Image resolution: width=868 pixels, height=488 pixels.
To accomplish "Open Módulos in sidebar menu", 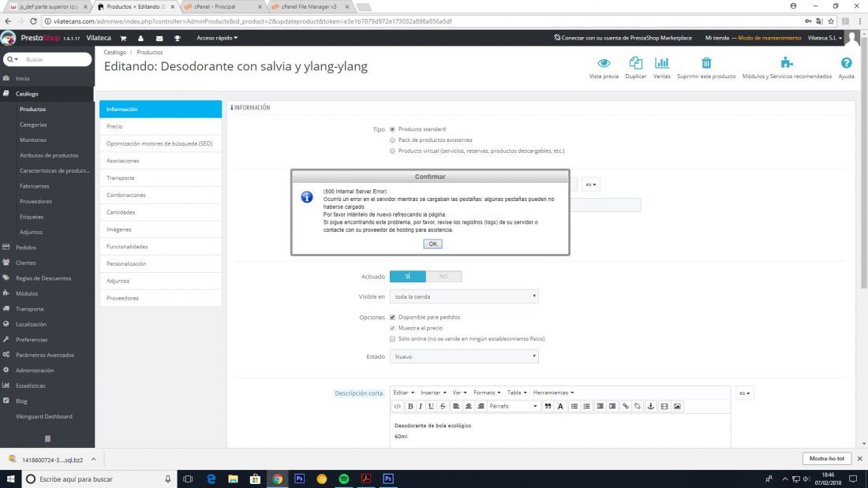I will click(27, 293).
